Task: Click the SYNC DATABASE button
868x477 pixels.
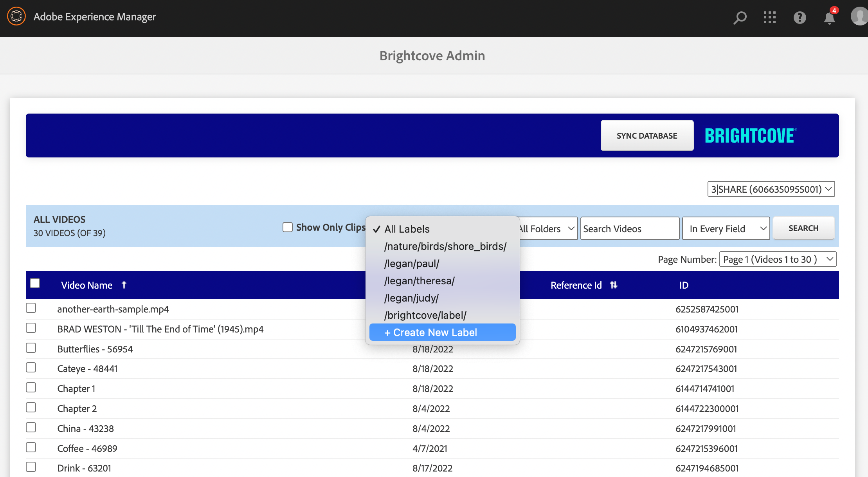Action: pyautogui.click(x=647, y=136)
